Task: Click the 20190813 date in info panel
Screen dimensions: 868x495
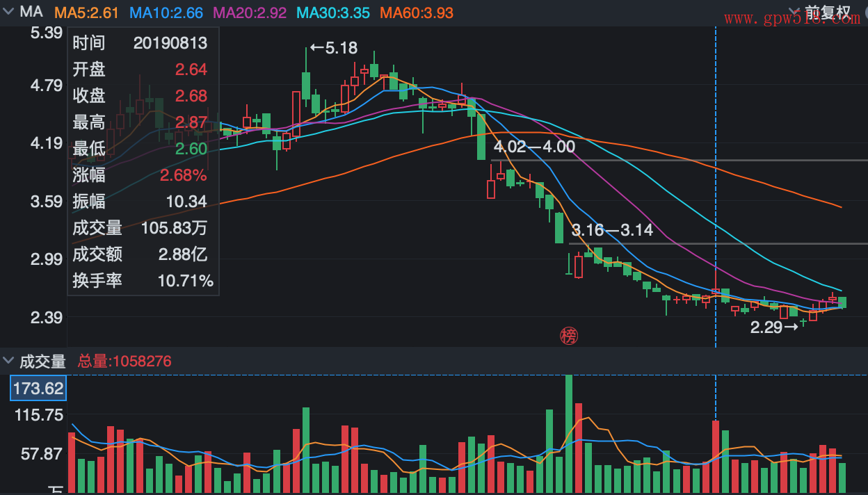Action: point(170,43)
